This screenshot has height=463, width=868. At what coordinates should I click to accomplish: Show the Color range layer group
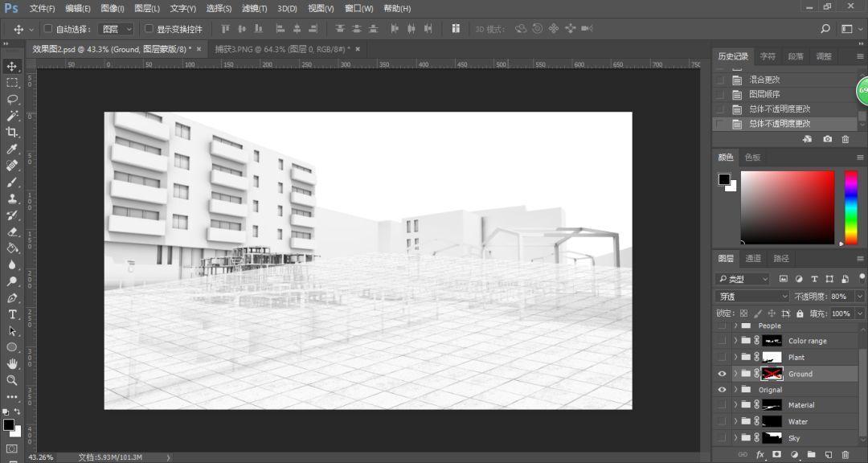click(722, 341)
